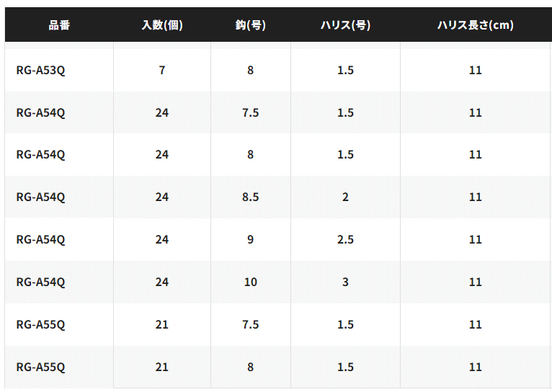Click the ハリス(号) column header
552x392 pixels.
tap(345, 25)
